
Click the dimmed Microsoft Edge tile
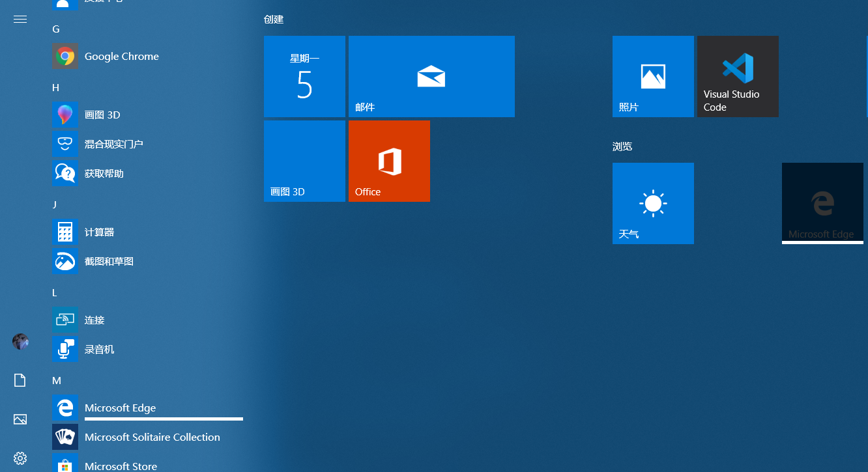coord(822,203)
